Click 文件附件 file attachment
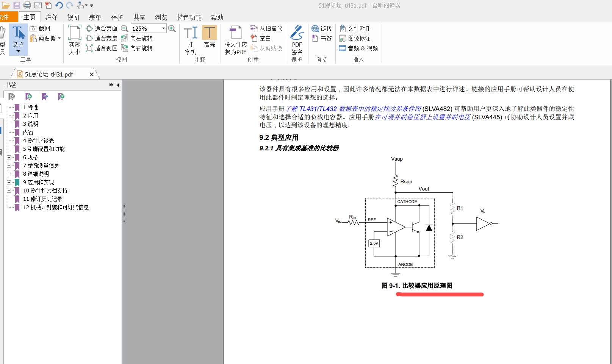This screenshot has height=364, width=612. (x=355, y=28)
